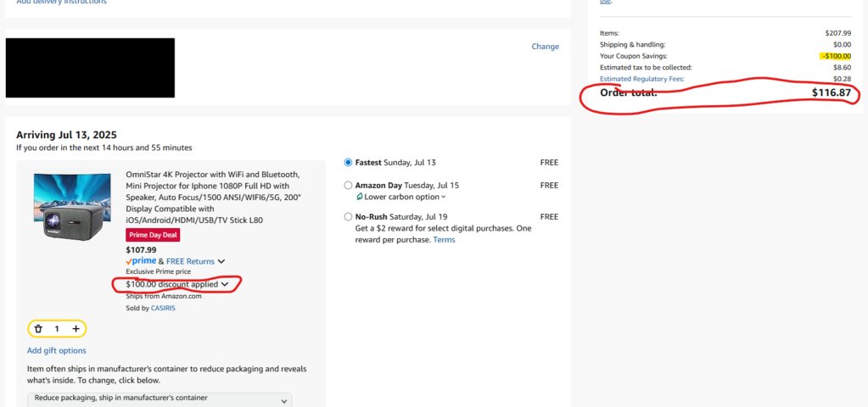Image resolution: width=868 pixels, height=407 pixels.
Task: Expand Lower carbon option chevron
Action: point(444,197)
